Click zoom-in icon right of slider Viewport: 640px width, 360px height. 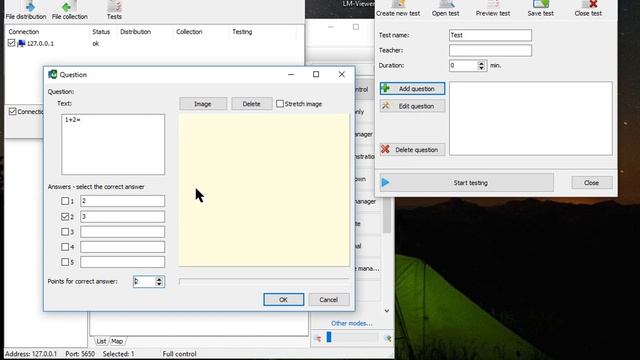click(x=388, y=338)
